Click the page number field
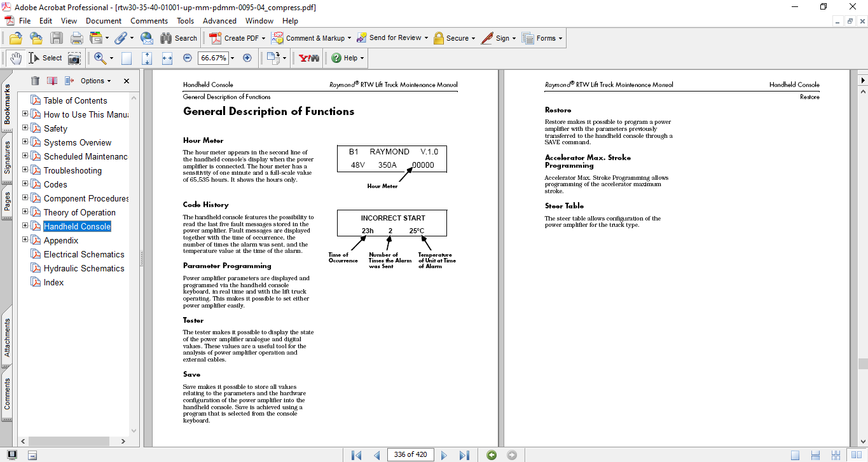 point(411,455)
